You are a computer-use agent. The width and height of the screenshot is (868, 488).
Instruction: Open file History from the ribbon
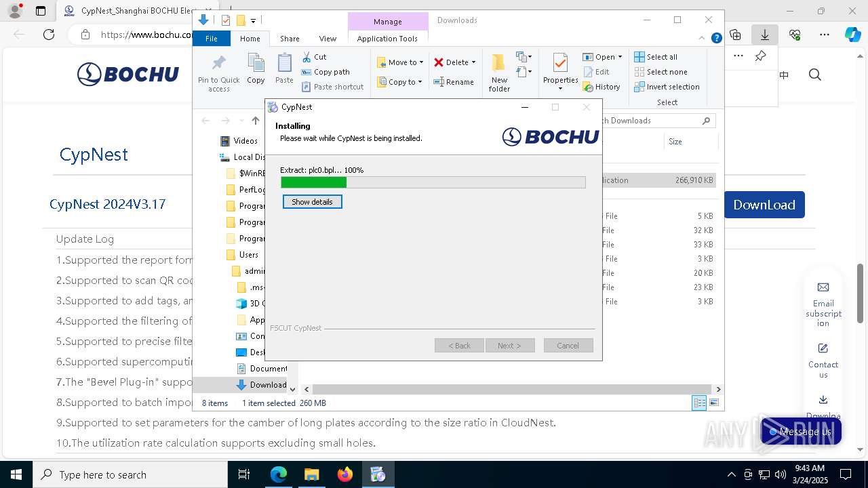coord(601,87)
